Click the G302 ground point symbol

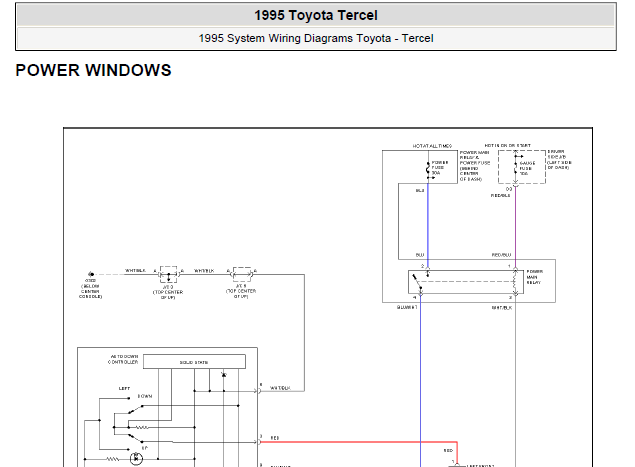tap(91, 274)
